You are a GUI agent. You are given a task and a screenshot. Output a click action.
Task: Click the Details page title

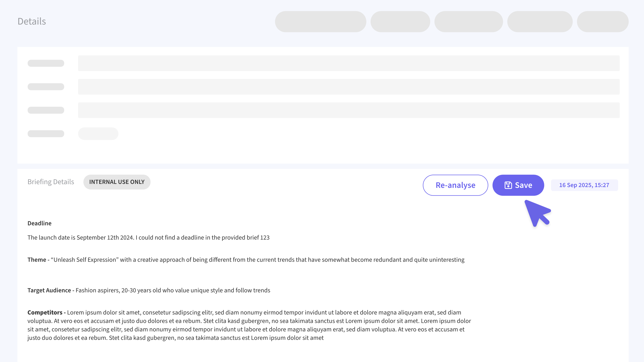coord(32,22)
